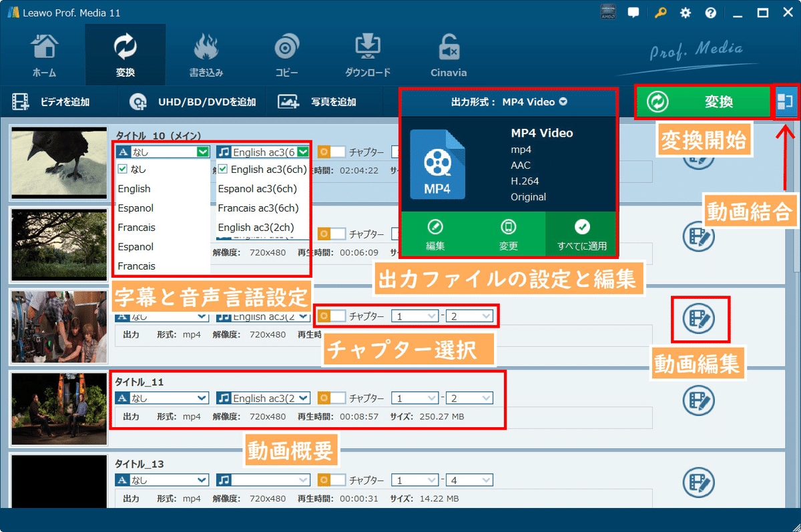The image size is (801, 532).
Task: Switch to the 書き込み burn tab
Action: [206, 57]
